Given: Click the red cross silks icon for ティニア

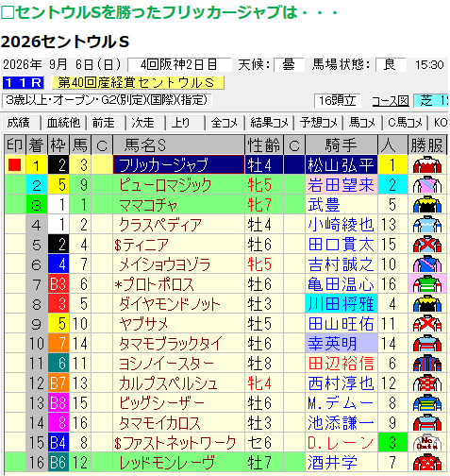Looking at the screenshot, I should 426,245.
